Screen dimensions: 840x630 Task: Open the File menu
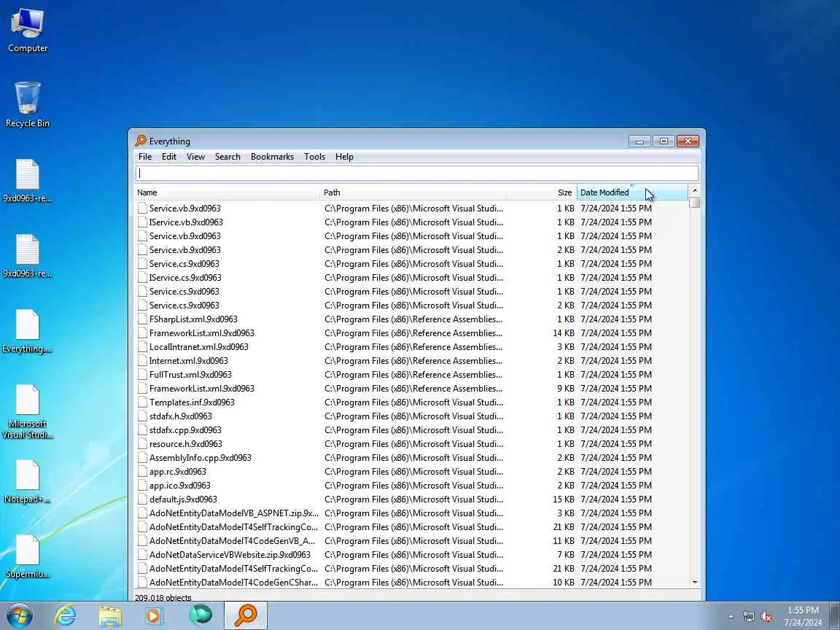click(x=144, y=157)
